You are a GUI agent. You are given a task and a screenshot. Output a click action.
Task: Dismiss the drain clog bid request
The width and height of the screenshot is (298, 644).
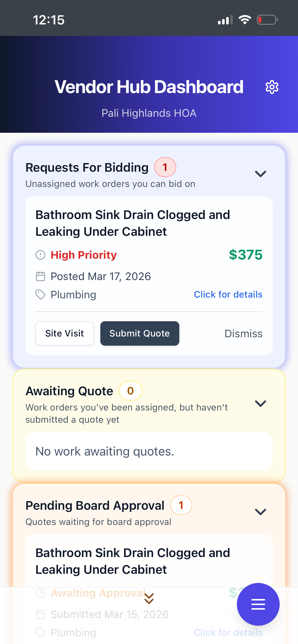coord(243,333)
